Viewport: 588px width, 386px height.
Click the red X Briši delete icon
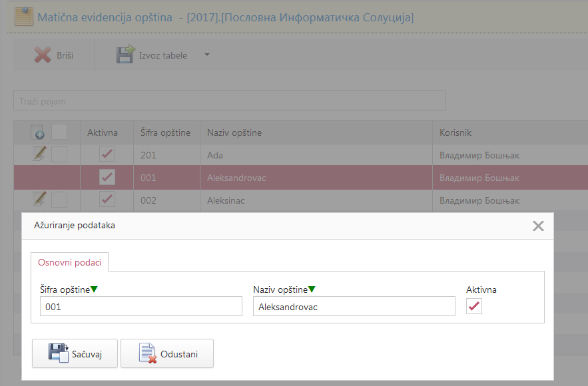(43, 55)
